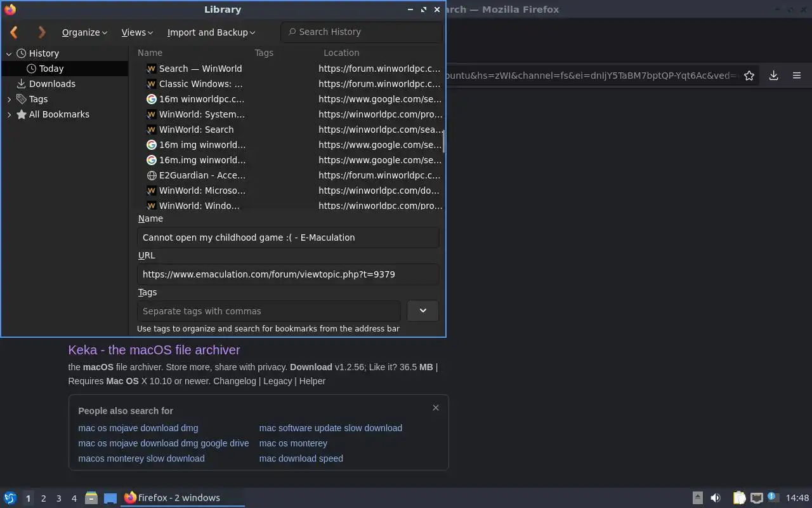Open the Organize menu
The image size is (812, 508).
click(84, 32)
